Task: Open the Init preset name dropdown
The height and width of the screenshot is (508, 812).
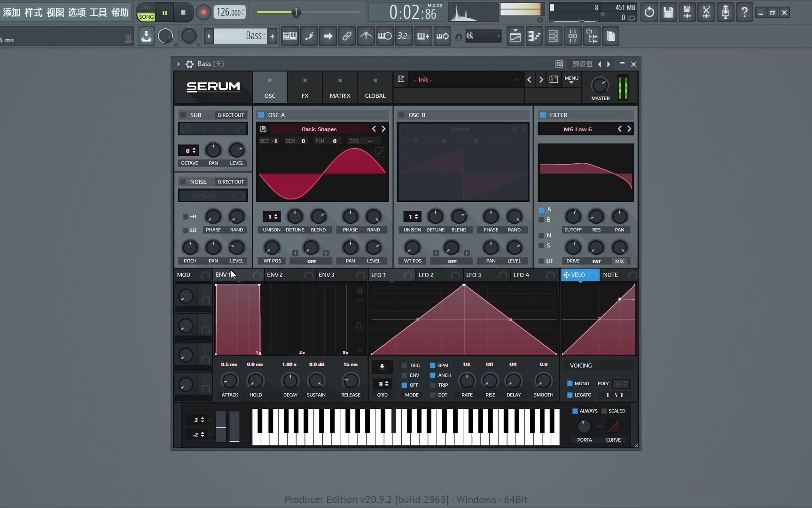Action: click(x=466, y=79)
